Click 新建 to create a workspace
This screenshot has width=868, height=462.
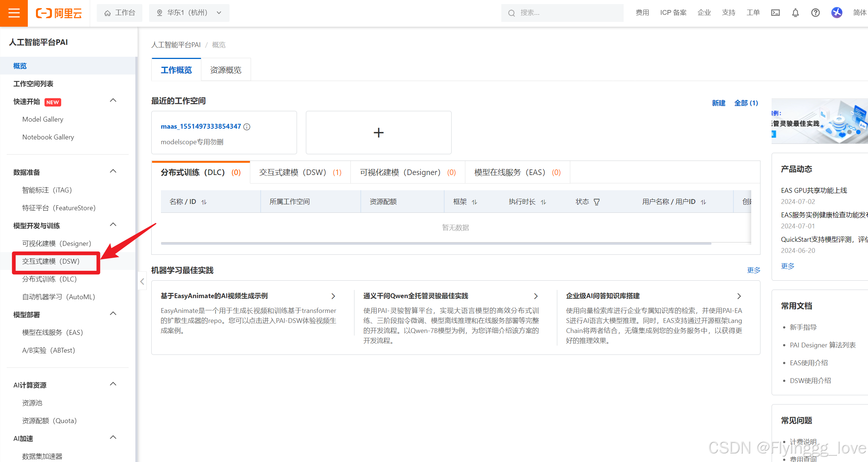click(719, 103)
